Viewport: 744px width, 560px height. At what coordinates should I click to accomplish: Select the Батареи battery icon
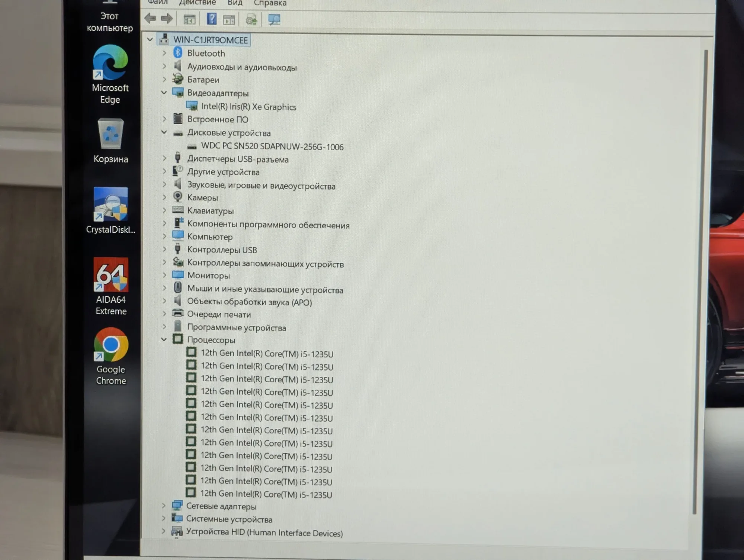pyautogui.click(x=178, y=79)
